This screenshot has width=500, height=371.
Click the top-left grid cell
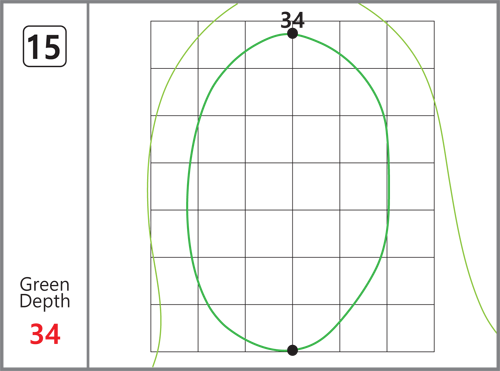tap(174, 45)
